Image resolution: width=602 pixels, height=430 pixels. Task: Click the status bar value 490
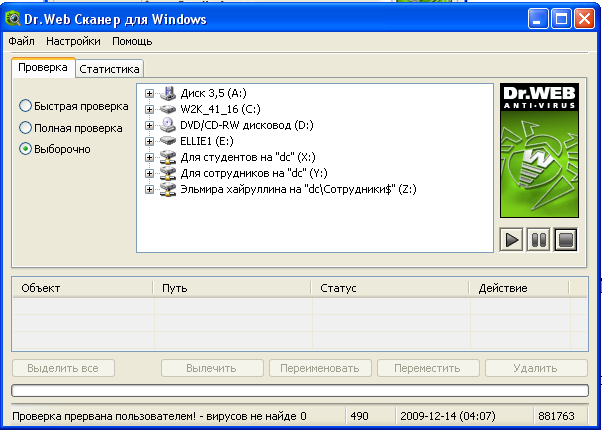click(359, 416)
